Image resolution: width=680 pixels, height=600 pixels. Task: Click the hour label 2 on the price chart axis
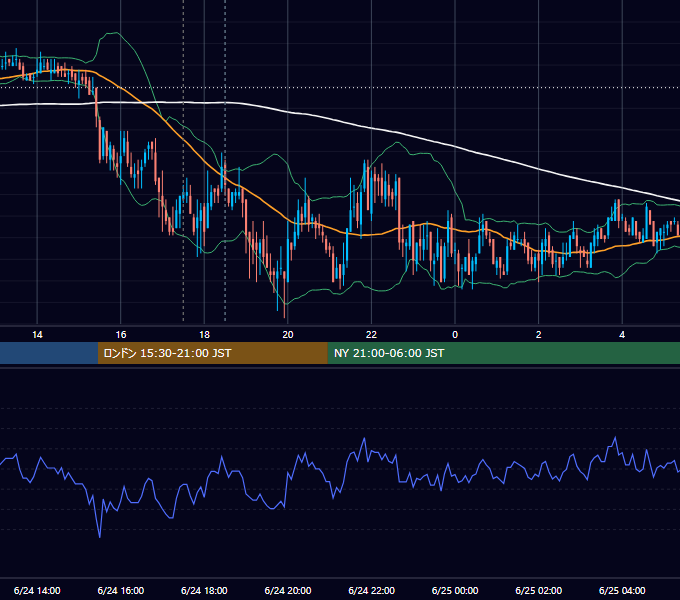coord(538,335)
